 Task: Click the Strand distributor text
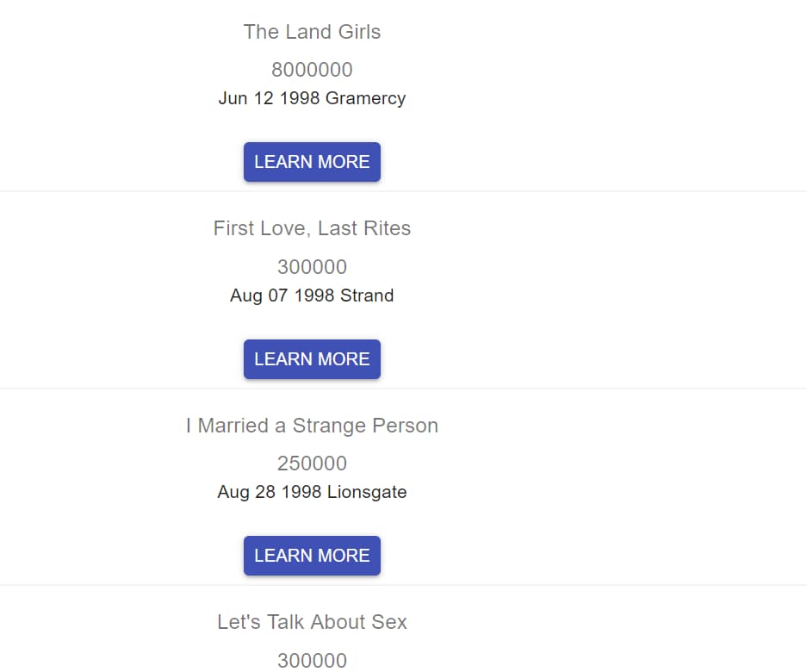pos(367,296)
